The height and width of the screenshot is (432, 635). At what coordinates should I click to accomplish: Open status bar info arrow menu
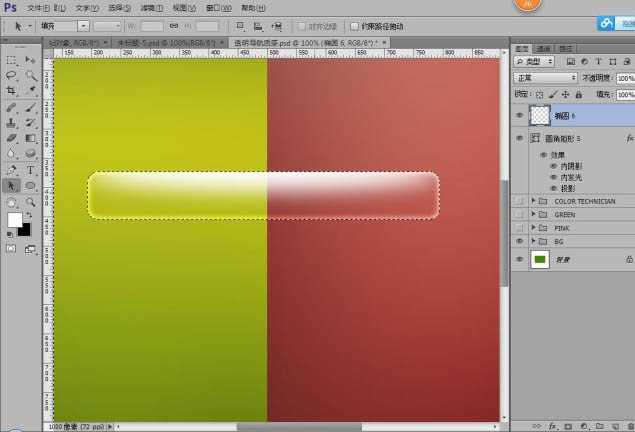pos(110,427)
